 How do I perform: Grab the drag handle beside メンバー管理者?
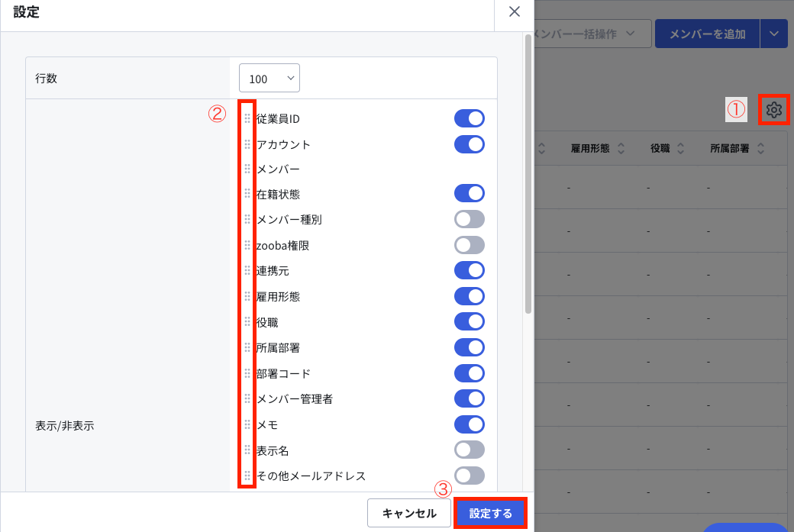click(247, 398)
